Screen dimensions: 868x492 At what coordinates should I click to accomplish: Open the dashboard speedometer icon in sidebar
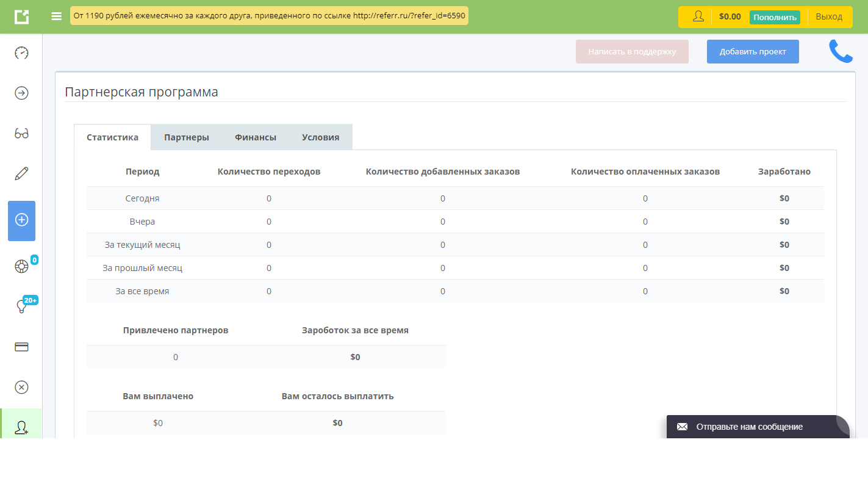(21, 53)
